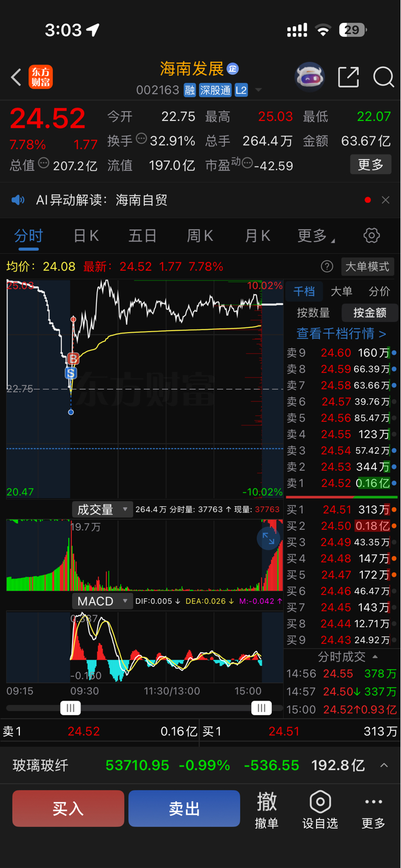
Task: Tap the question mark help icon
Action: coord(327,267)
